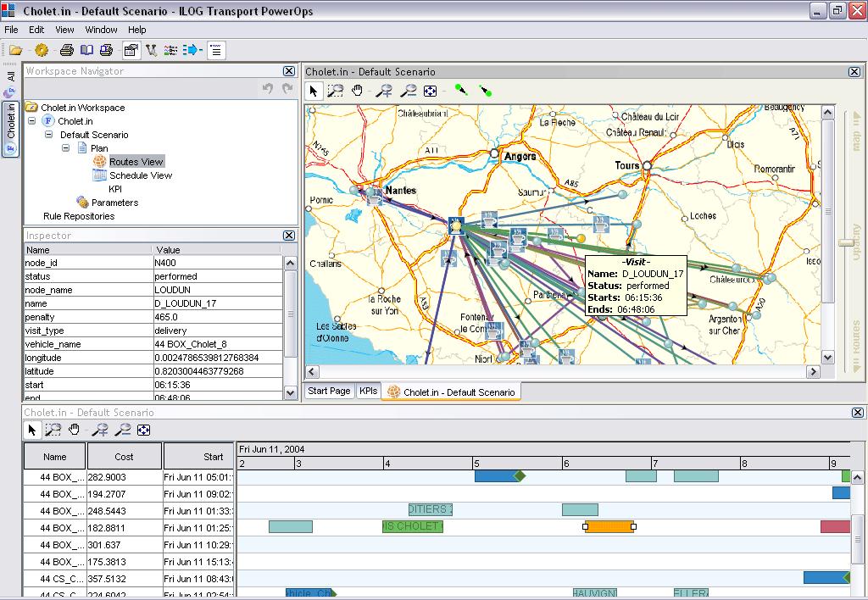
Task: Close the Workspace Navigator panel
Action: pyautogui.click(x=289, y=71)
